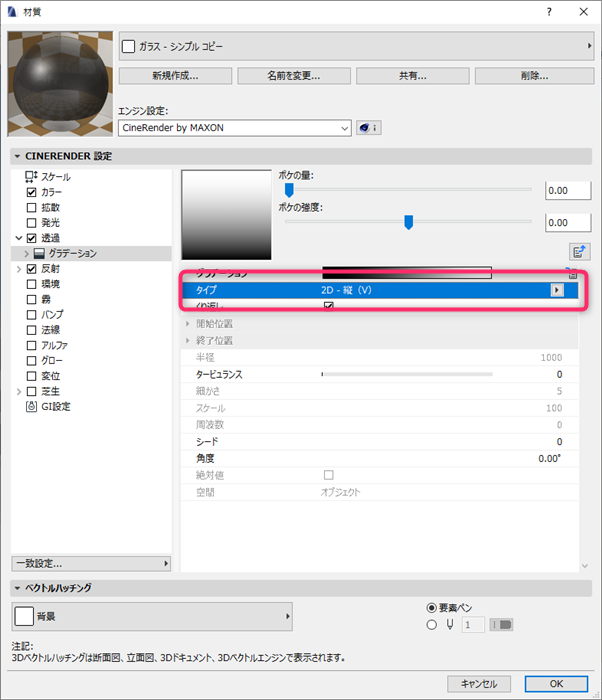Screen dimensions: 602x700
Task: Click the texture export icon below the sliders
Action: (580, 252)
